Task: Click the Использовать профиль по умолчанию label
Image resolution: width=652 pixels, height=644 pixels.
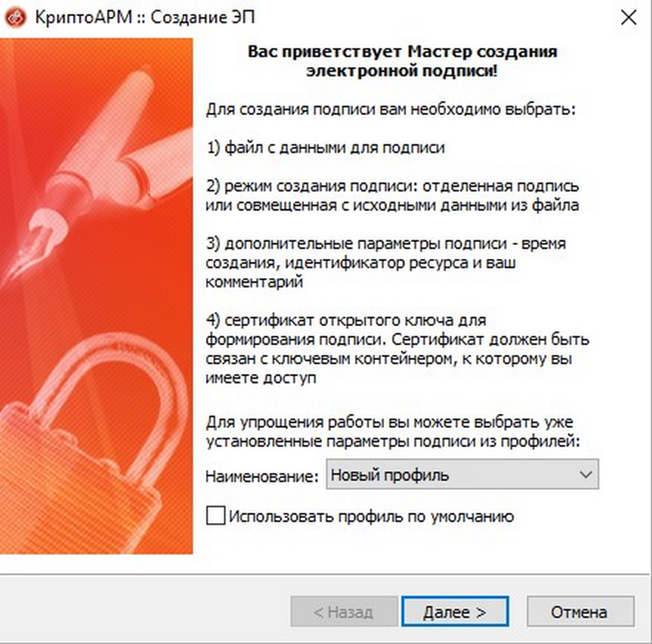Action: [371, 516]
